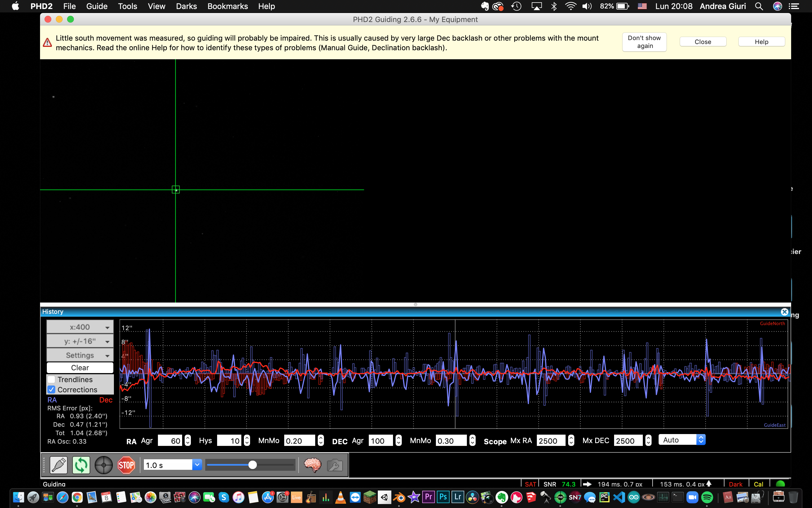This screenshot has height=508, width=812.
Task: Click the RA Agr value field 60
Action: 171,441
